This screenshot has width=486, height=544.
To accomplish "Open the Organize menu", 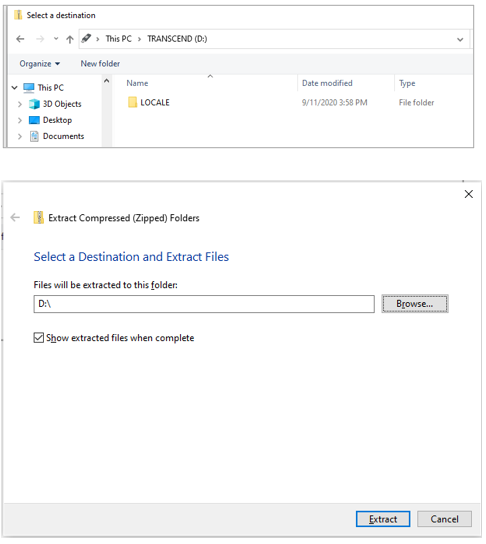I will (x=40, y=64).
